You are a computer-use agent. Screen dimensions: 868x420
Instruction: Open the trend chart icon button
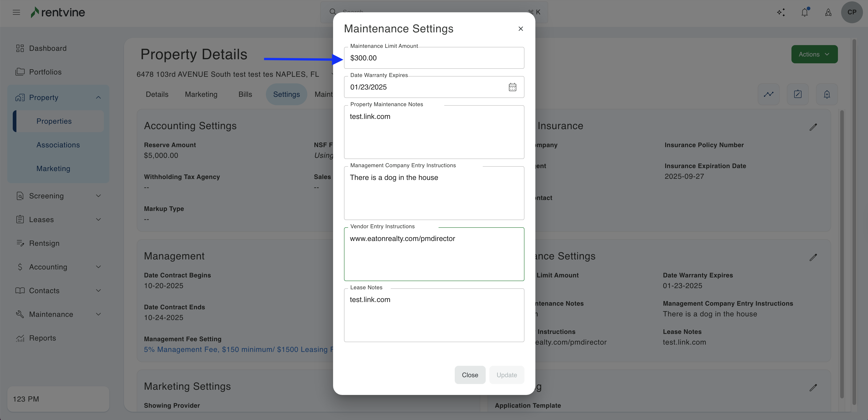coord(768,94)
